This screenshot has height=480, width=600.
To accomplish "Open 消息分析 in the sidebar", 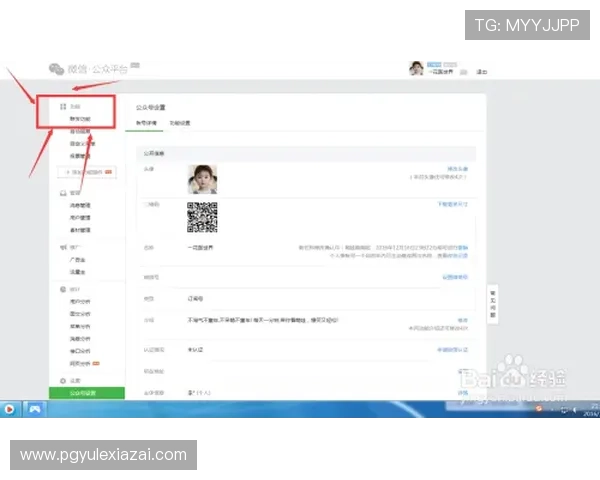I will pos(80,338).
